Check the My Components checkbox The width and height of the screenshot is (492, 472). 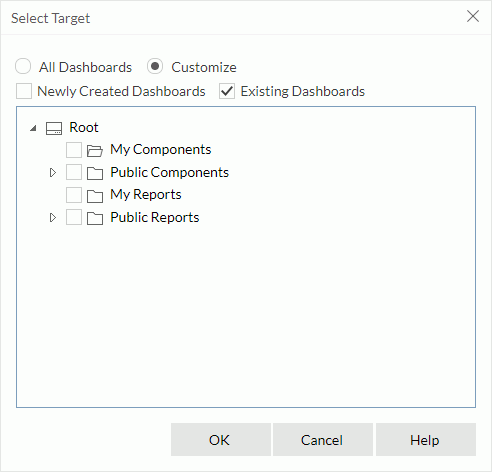click(74, 150)
